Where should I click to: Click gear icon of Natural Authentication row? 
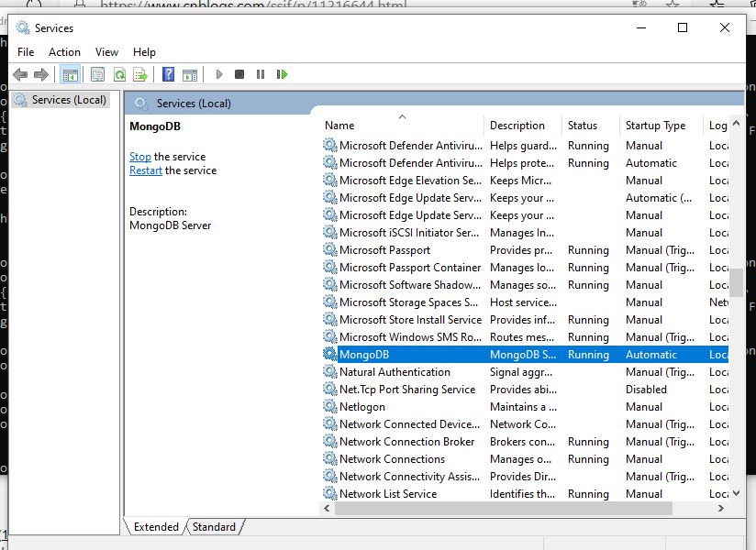pos(329,371)
